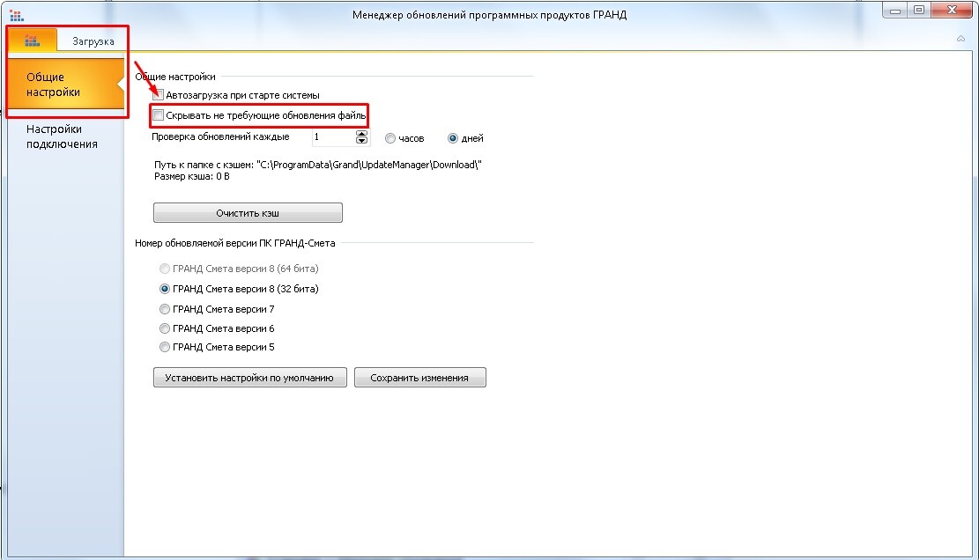This screenshot has width=979, height=560.
Task: Minimize the update manager window
Action: coord(895,10)
